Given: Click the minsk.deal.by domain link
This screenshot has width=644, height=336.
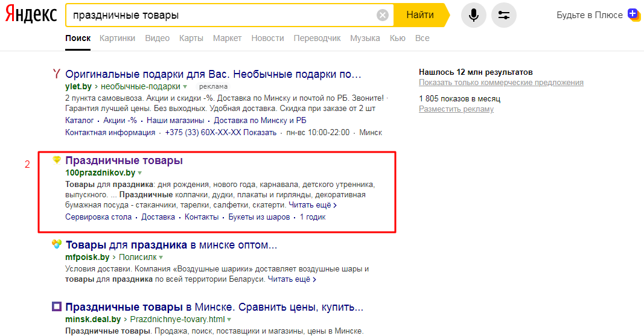Looking at the screenshot, I should click(93, 319).
